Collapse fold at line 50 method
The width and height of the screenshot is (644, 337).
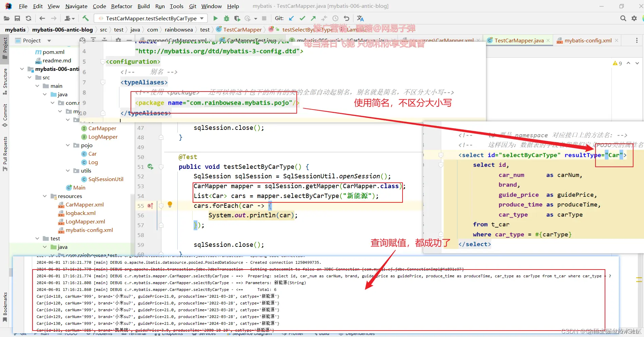pyautogui.click(x=161, y=167)
